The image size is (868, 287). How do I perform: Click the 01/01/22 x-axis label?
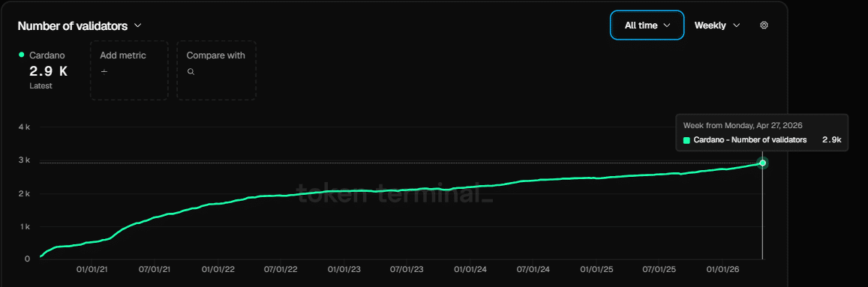pos(218,270)
